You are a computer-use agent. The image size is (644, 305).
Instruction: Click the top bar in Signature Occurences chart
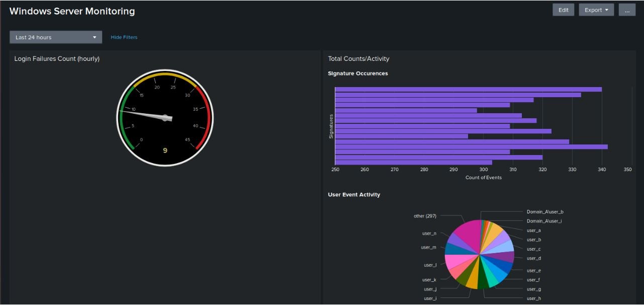pyautogui.click(x=469, y=90)
